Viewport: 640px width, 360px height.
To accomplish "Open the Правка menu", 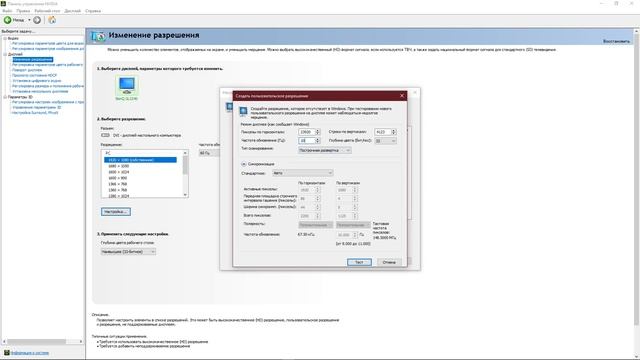I will pos(23,11).
